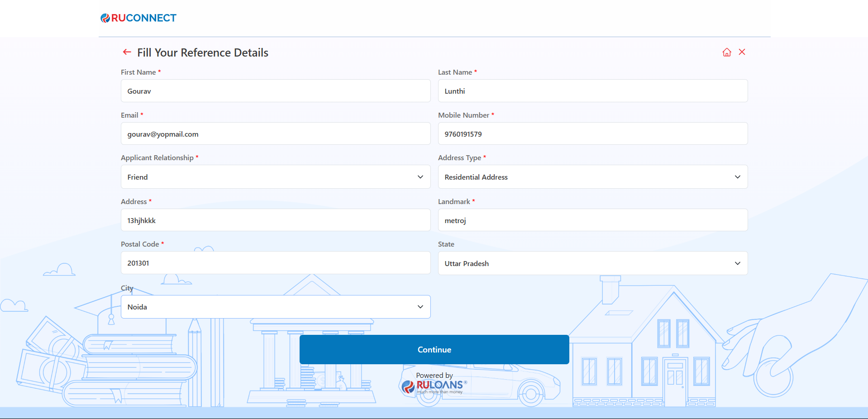
Task: Focus the Address text field
Action: click(275, 220)
